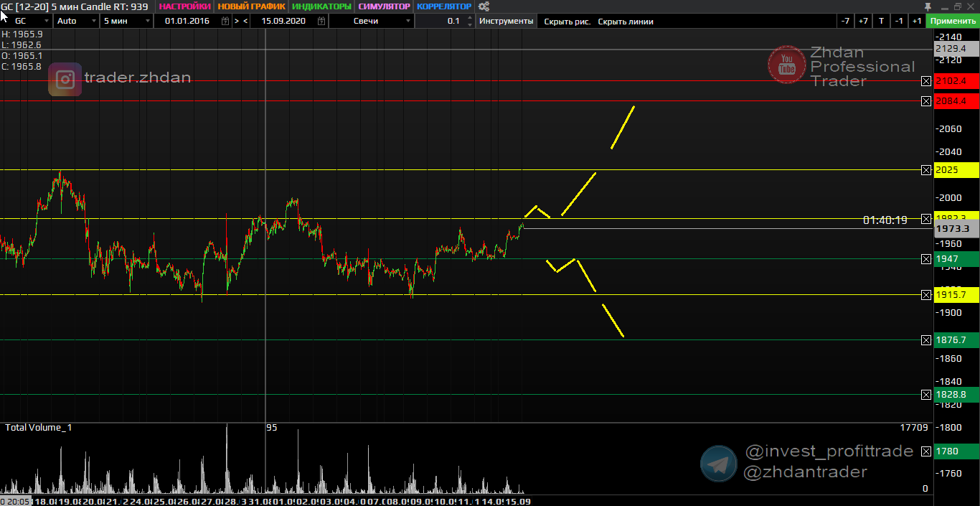Remove the 1780 level line

point(925,452)
